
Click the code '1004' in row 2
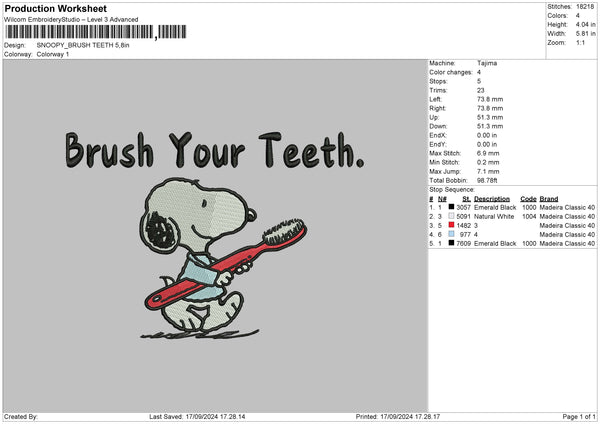point(529,217)
